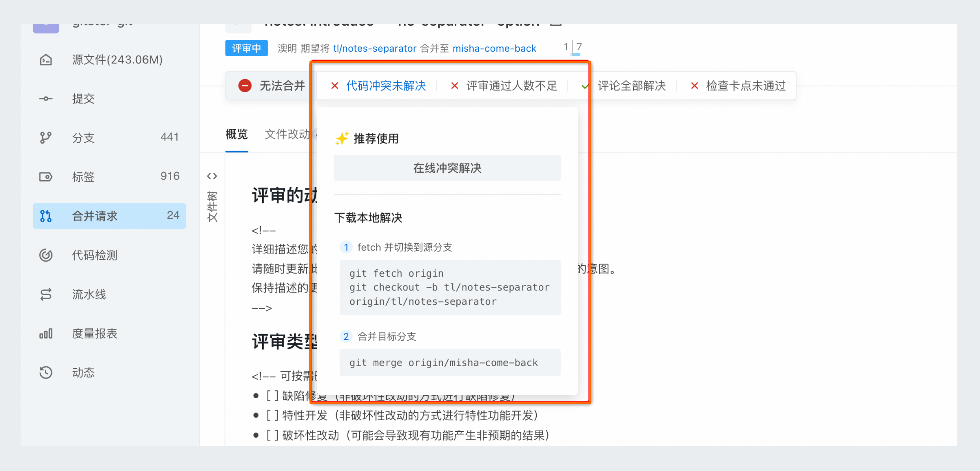980x471 pixels.
Task: Go to 提交 in the sidebar
Action: (x=109, y=98)
